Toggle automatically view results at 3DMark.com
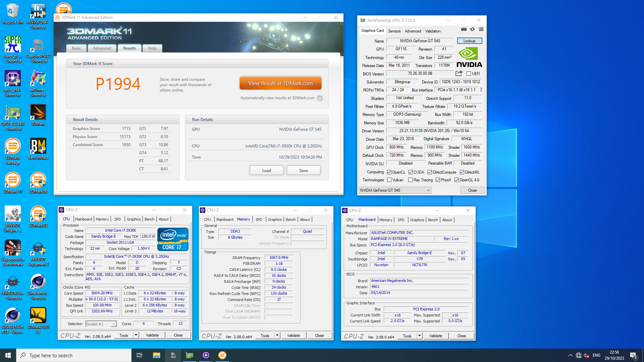Screen dimensions: 644x362 [320, 98]
